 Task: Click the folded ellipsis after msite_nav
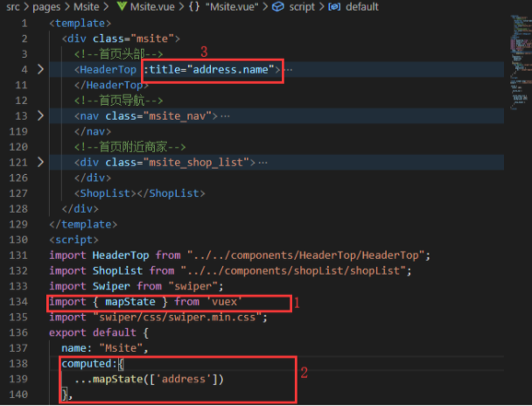tap(225, 116)
